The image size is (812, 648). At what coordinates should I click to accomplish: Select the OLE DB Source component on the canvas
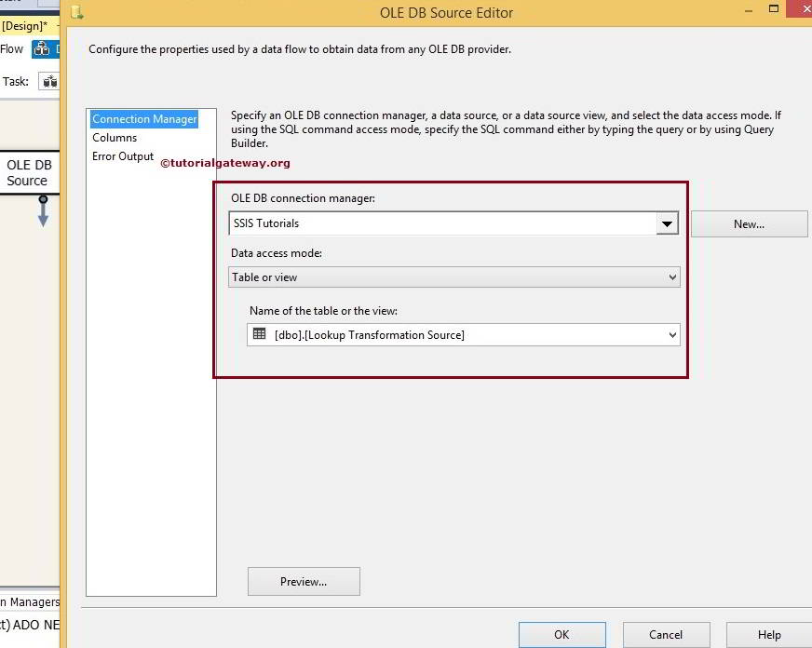coord(28,171)
